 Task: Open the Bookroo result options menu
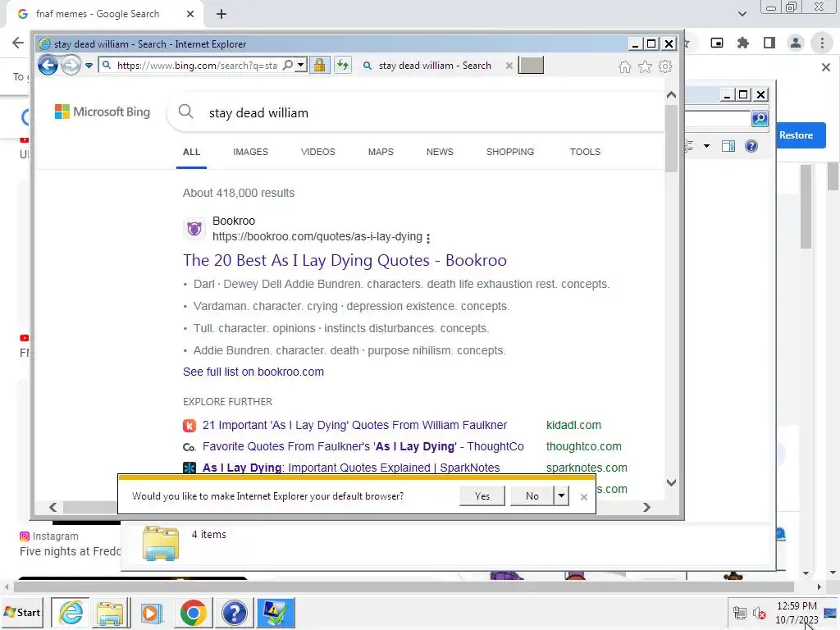tap(427, 238)
